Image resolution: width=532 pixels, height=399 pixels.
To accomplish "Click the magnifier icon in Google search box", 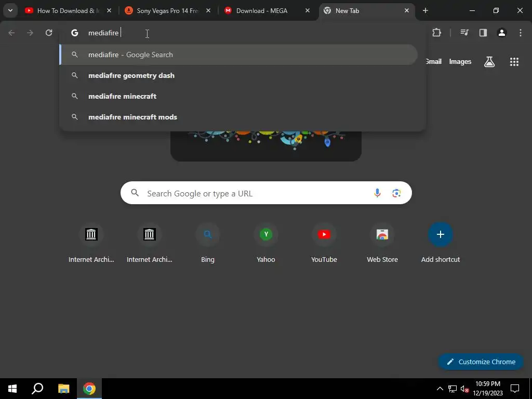I will 135,193.
